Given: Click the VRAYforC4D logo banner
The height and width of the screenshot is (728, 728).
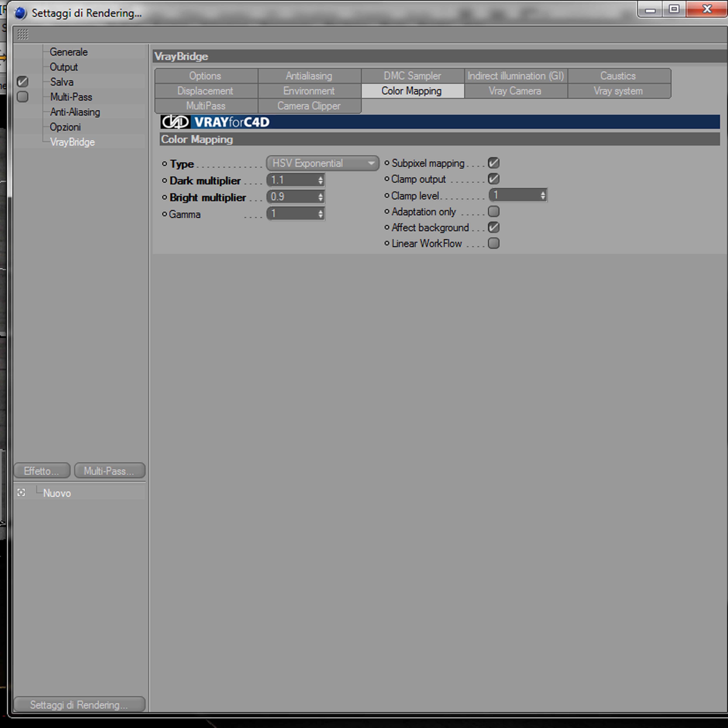Looking at the screenshot, I should click(x=215, y=122).
